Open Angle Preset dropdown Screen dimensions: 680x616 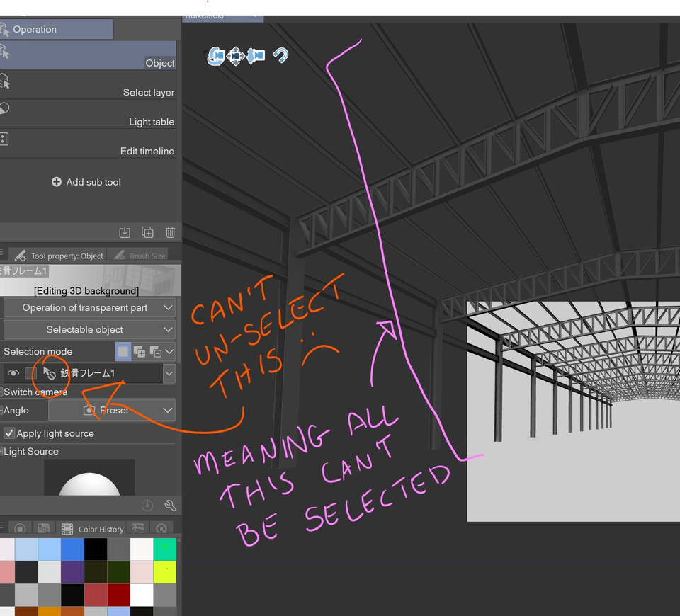pyautogui.click(x=112, y=410)
